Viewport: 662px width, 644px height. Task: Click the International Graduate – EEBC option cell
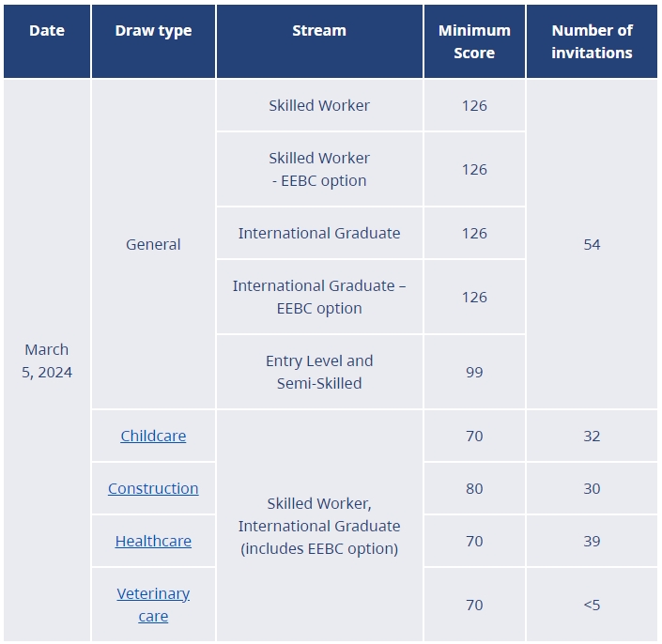pyautogui.click(x=319, y=297)
